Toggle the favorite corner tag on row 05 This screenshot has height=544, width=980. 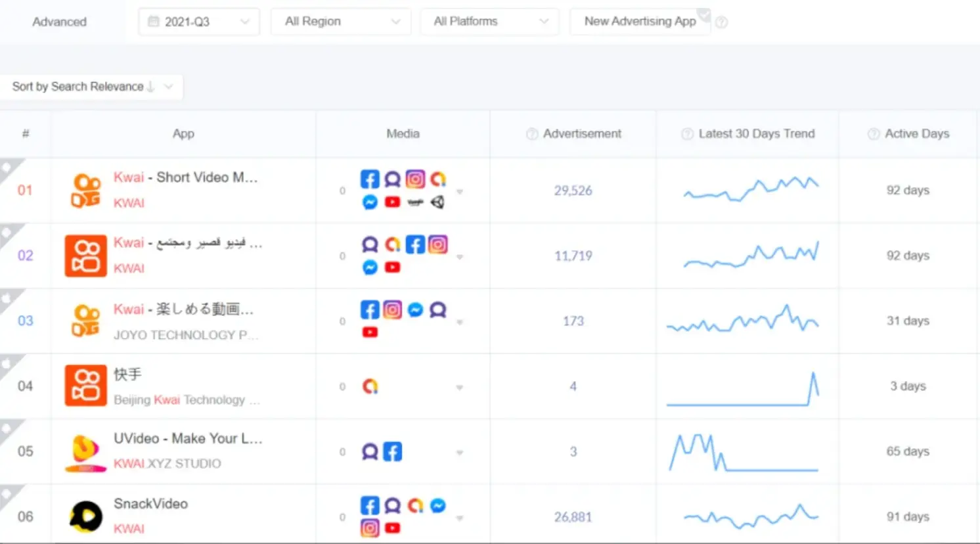[x=9, y=428]
